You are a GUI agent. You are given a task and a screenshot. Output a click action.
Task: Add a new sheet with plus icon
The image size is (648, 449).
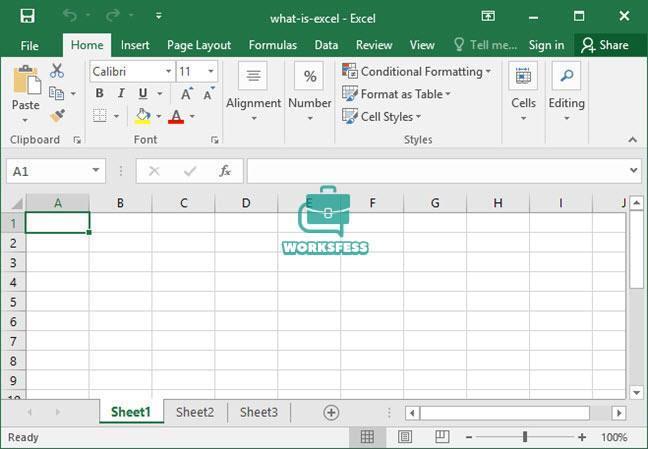pyautogui.click(x=331, y=412)
